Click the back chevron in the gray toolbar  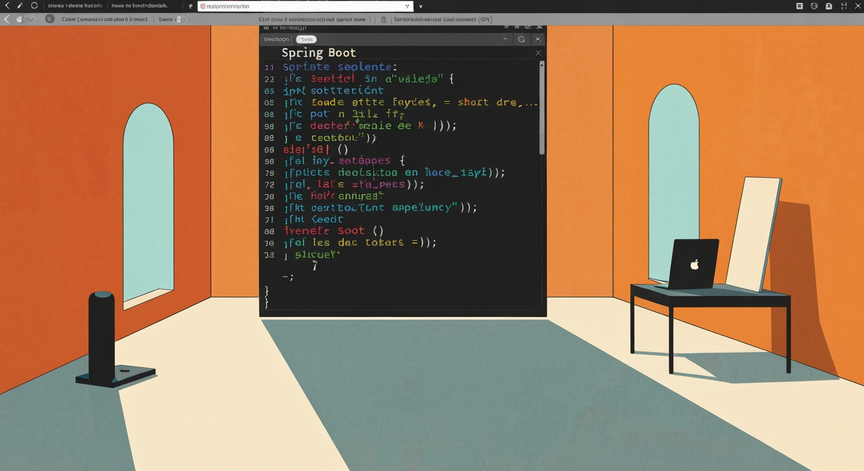(x=7, y=19)
